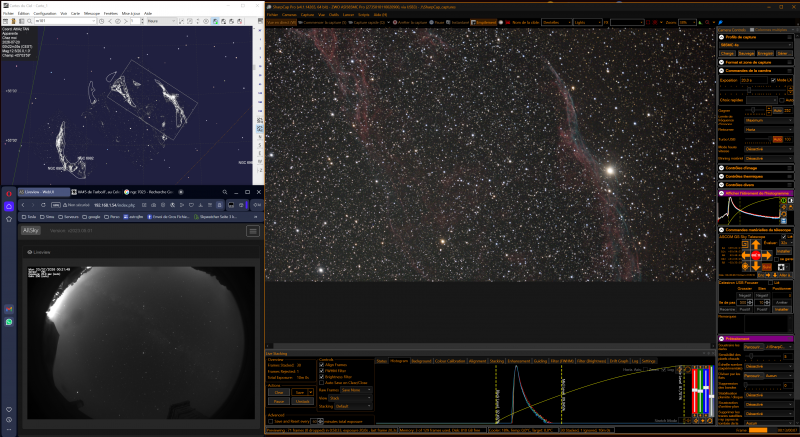Click the clock time icon in Cartes du Ciel toolbar
This screenshot has height=437, width=800.
[102, 21]
